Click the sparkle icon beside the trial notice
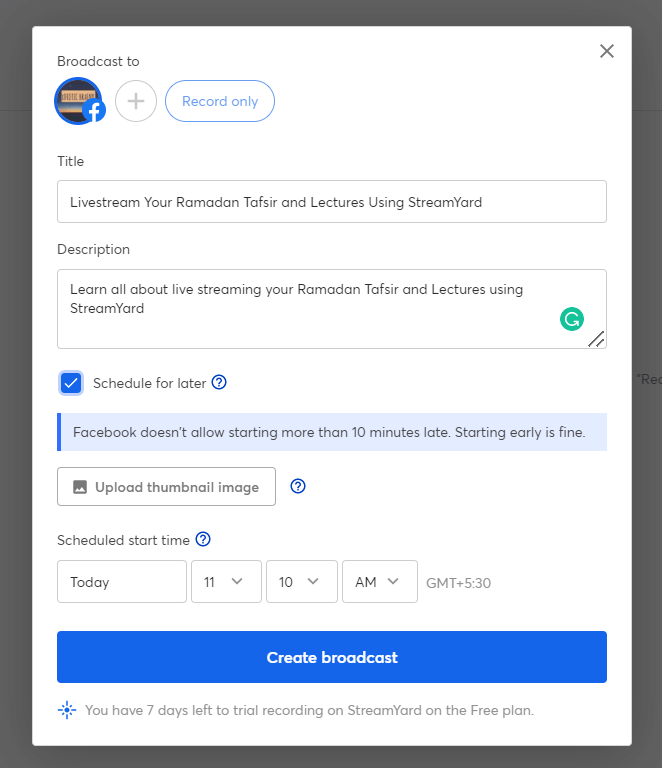Screen dimensions: 662x768 coord(67,710)
